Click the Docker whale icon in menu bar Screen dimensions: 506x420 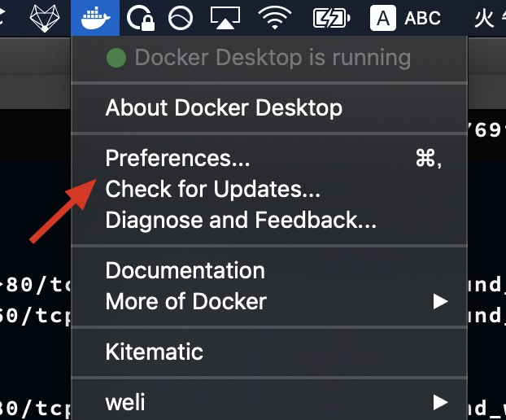coord(95,18)
